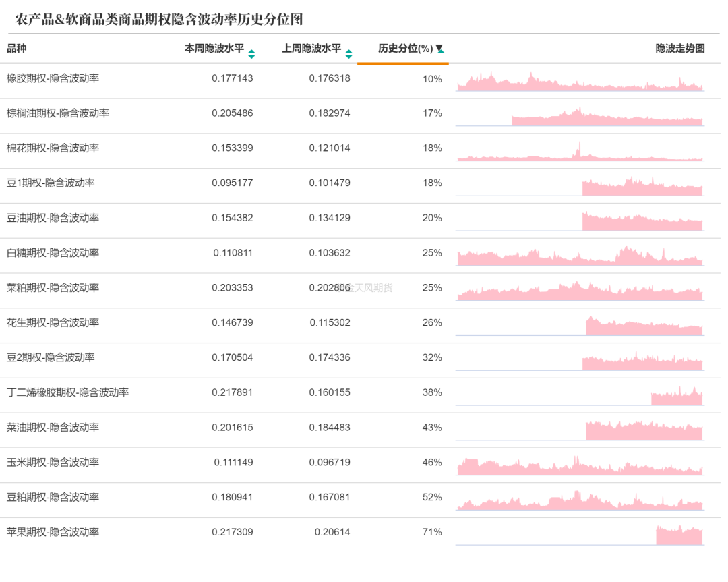This screenshot has height=582, width=728.
Task: Click the value 0.205486 for 棕榈油期权
Action: (x=233, y=113)
